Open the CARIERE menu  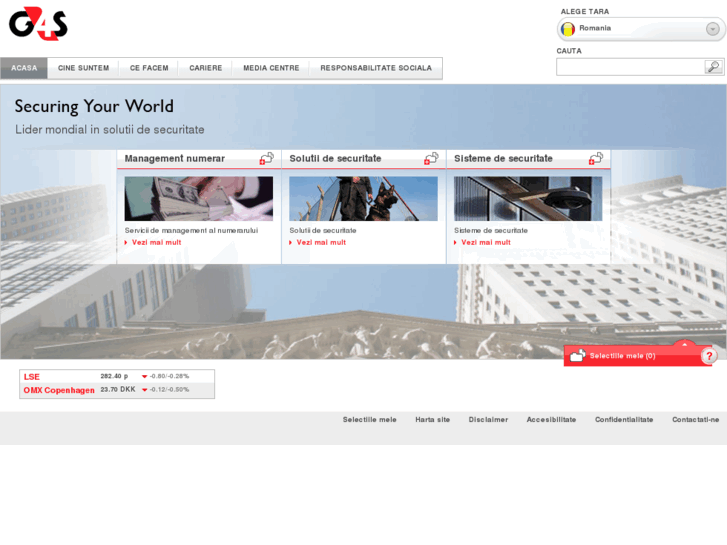click(205, 68)
